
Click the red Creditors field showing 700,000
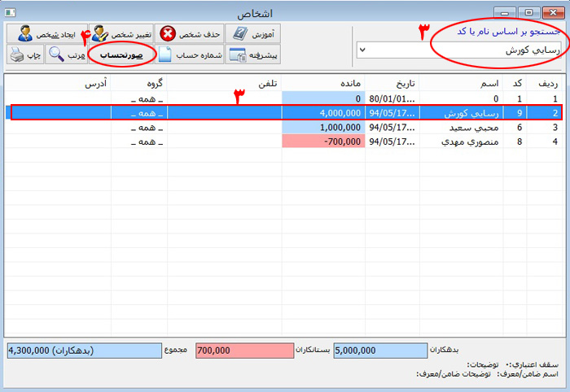click(x=242, y=350)
